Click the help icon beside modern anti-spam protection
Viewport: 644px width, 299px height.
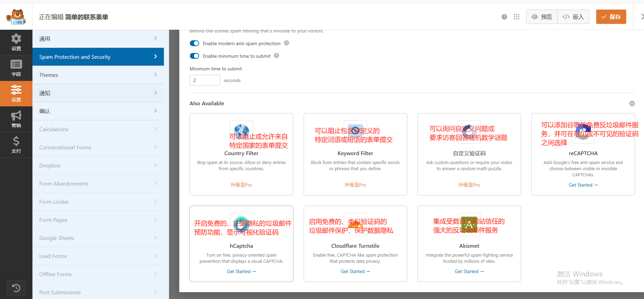click(286, 43)
